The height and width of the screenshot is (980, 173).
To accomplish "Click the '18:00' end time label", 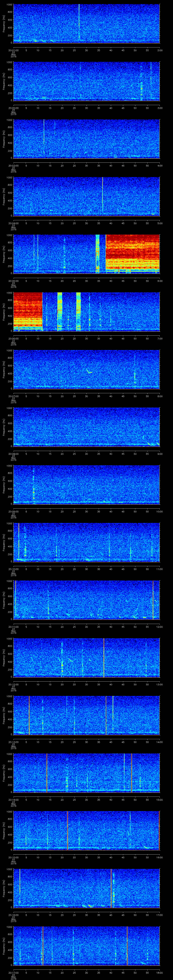I will pyautogui.click(x=160, y=972).
